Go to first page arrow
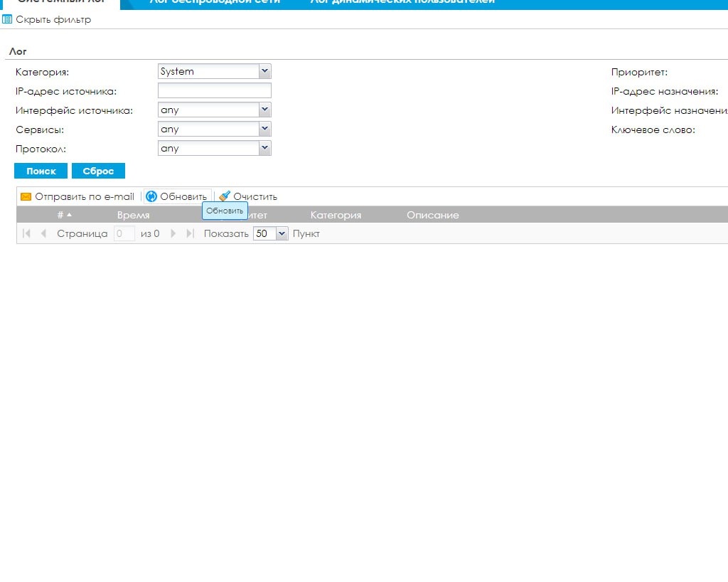The height and width of the screenshot is (582, 728). click(26, 233)
